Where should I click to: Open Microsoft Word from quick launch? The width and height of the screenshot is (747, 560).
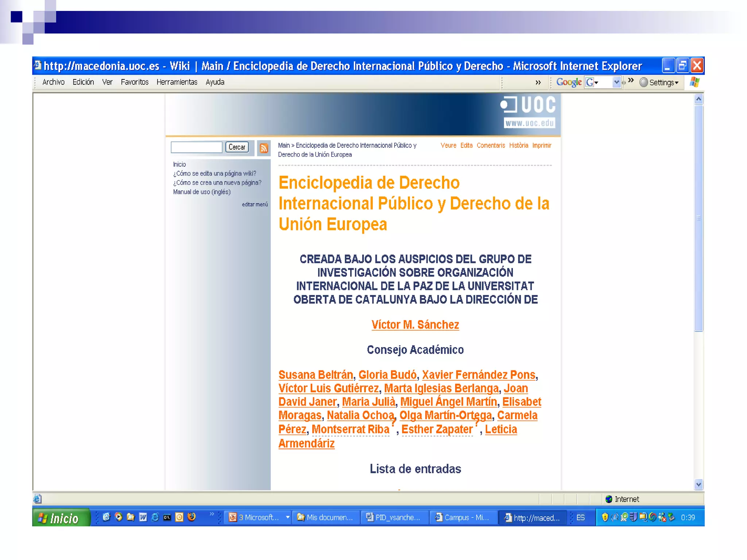point(143,517)
